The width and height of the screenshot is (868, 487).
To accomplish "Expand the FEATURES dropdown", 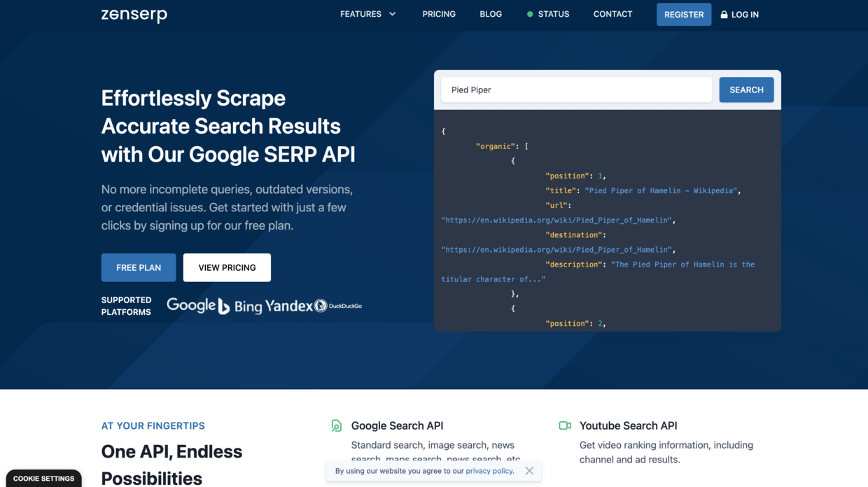I will pyautogui.click(x=360, y=13).
